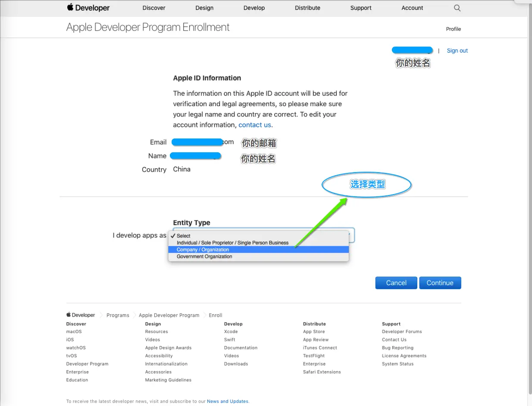
Task: Follow the News and Updates link
Action: point(228,401)
